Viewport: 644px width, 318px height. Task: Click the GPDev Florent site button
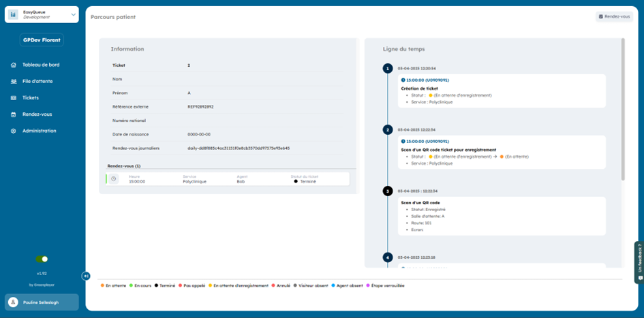[x=42, y=40]
